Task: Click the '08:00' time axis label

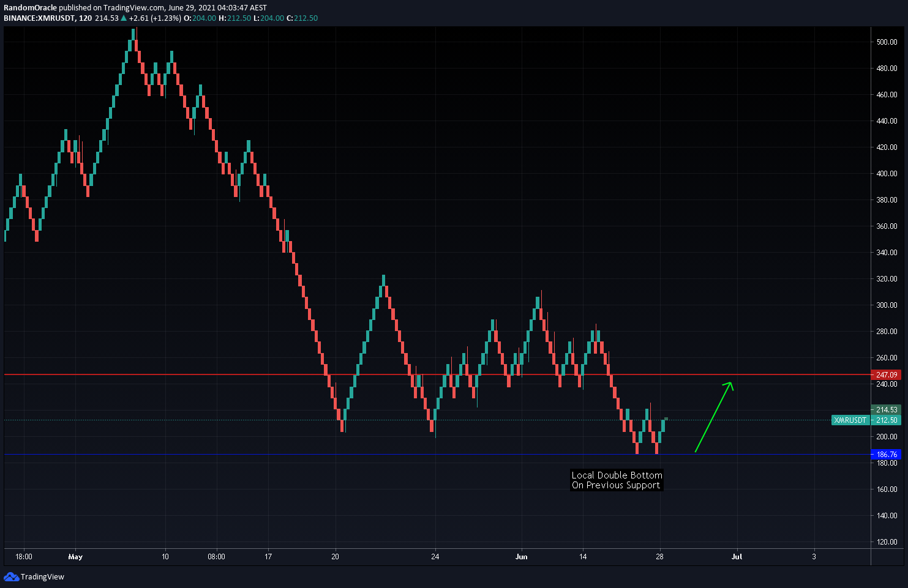Action: point(216,557)
